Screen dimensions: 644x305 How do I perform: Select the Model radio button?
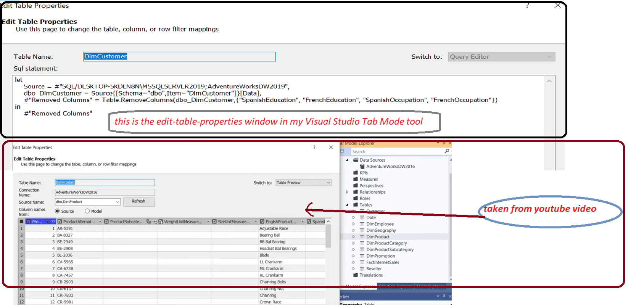pyautogui.click(x=87, y=211)
